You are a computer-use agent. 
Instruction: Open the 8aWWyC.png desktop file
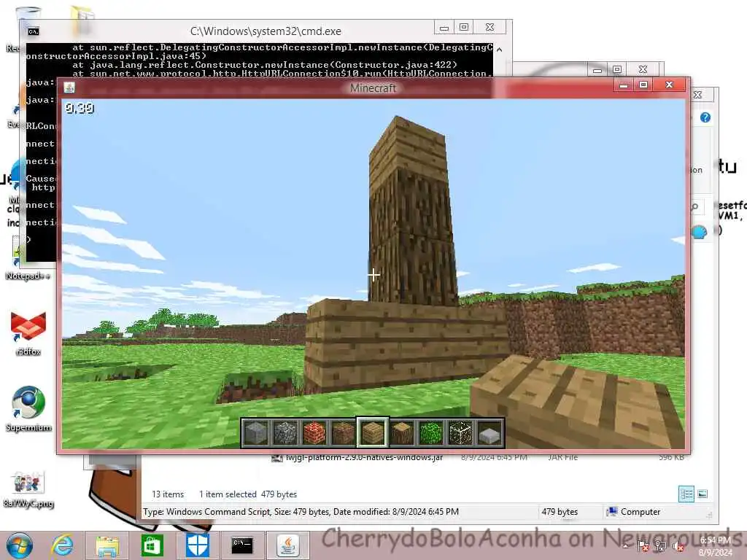click(28, 489)
